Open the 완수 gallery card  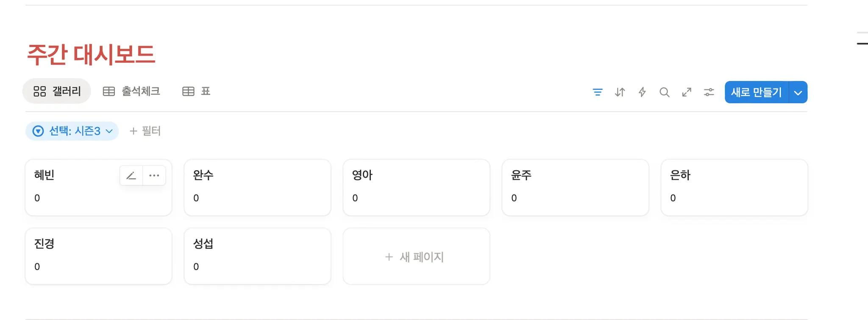(x=257, y=188)
